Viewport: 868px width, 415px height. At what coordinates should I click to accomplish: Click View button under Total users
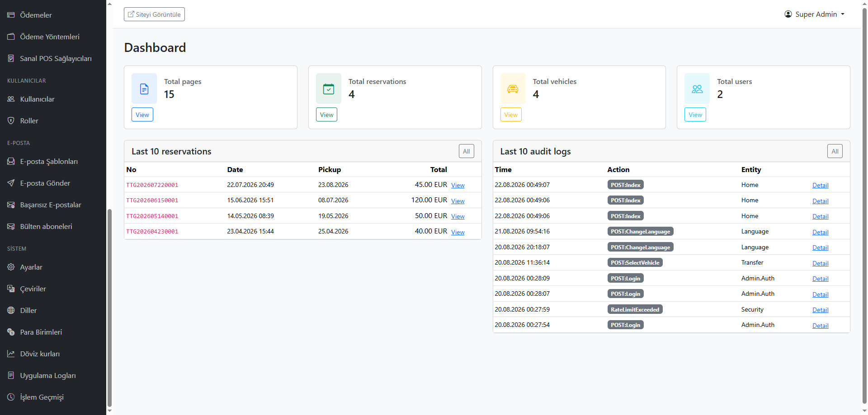[x=695, y=115]
